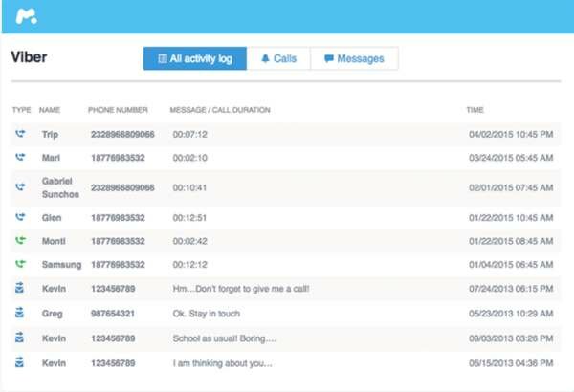Click the mSpy logo in the header
Image resolution: width=574 pixels, height=392 pixels.
coord(27,17)
